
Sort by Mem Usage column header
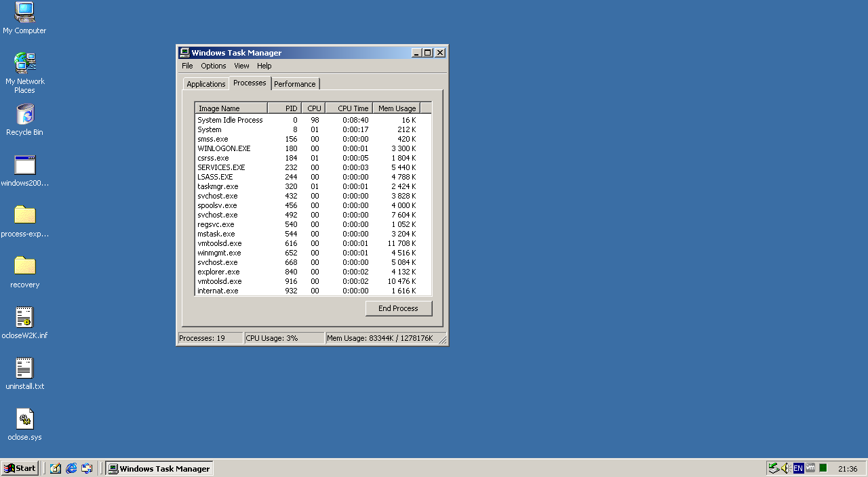397,108
